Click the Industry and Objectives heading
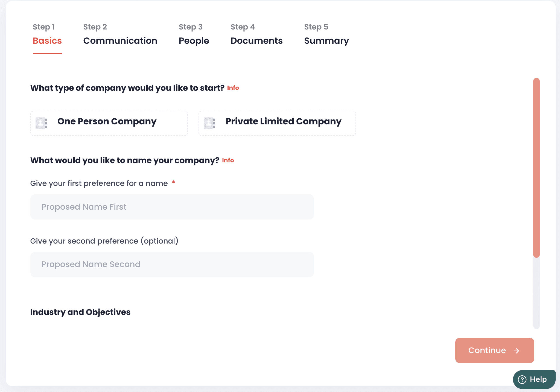This screenshot has width=560, height=392. click(80, 312)
